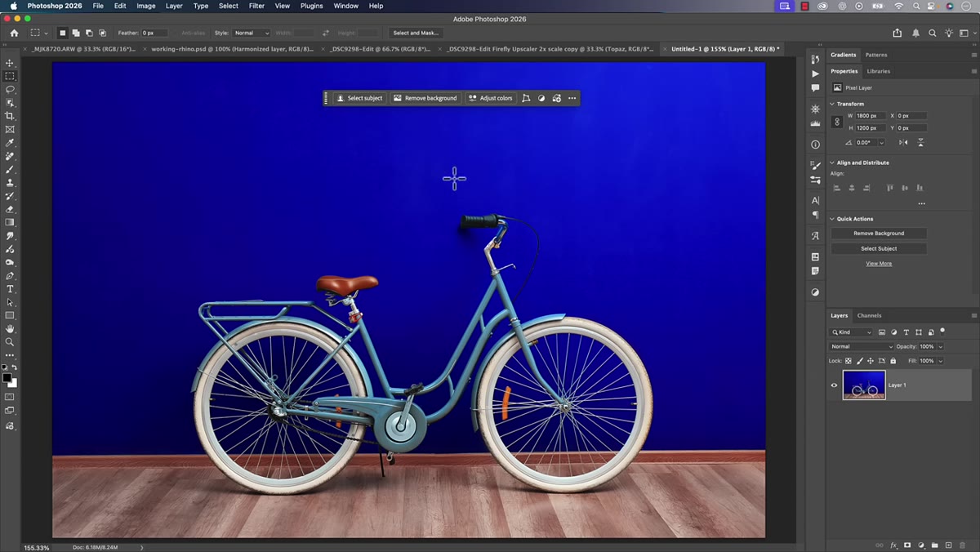Screen dimensions: 980x552
Task: Select the Move tool
Action: point(10,63)
